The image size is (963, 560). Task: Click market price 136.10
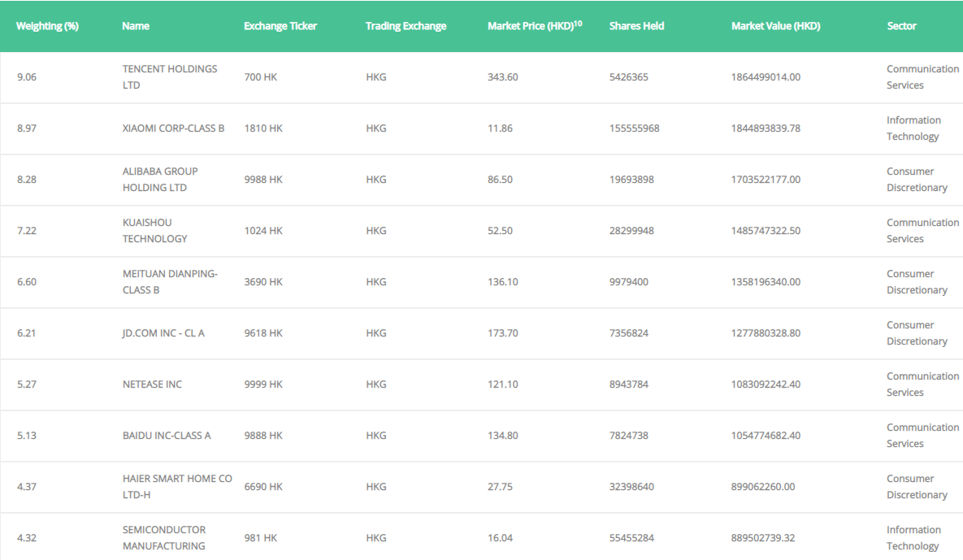click(x=503, y=282)
